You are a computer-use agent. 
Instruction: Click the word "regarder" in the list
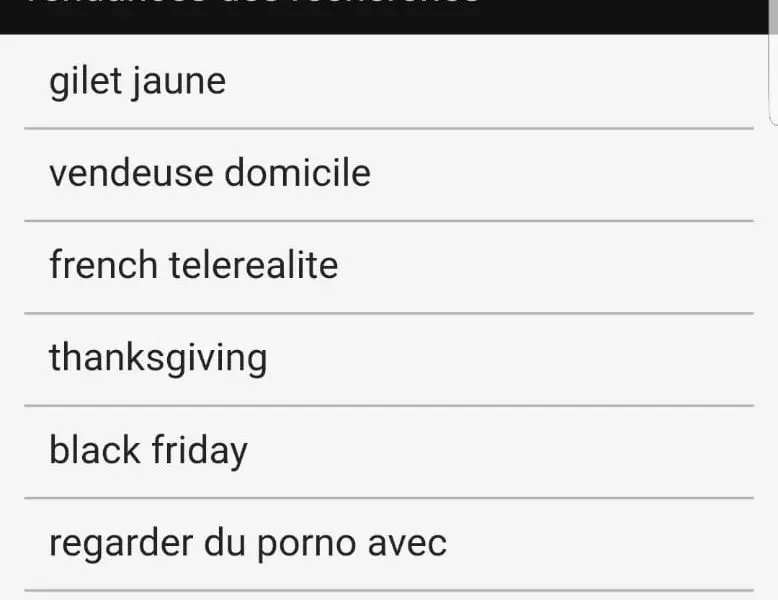[121, 545]
